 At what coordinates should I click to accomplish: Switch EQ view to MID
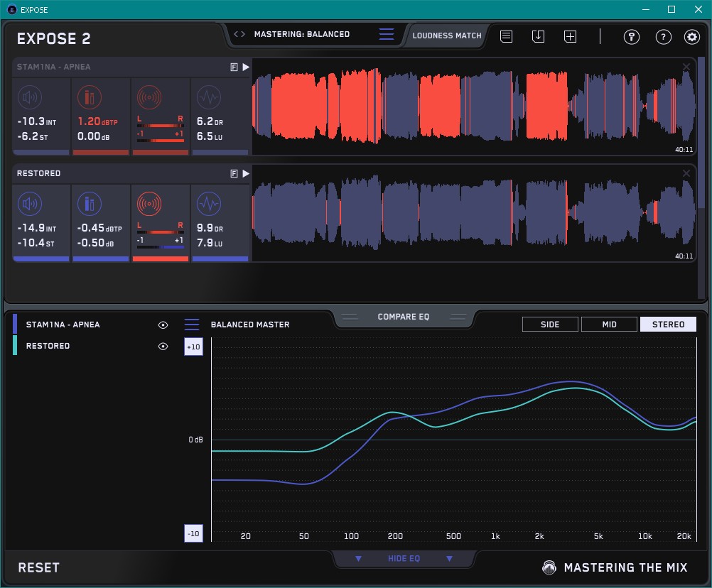(x=608, y=325)
